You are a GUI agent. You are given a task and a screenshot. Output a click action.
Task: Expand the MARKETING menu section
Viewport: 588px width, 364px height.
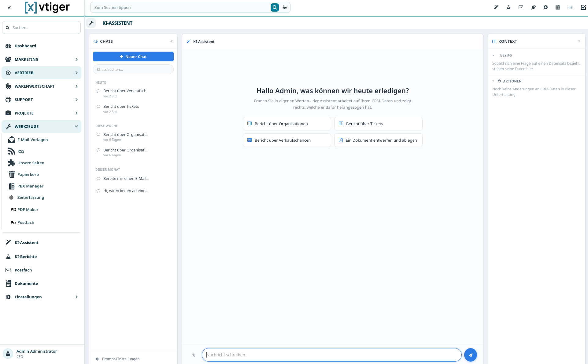[x=41, y=59]
